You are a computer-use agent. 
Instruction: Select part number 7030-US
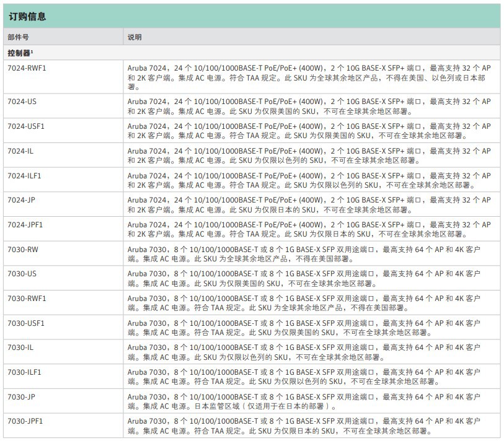click(x=22, y=274)
